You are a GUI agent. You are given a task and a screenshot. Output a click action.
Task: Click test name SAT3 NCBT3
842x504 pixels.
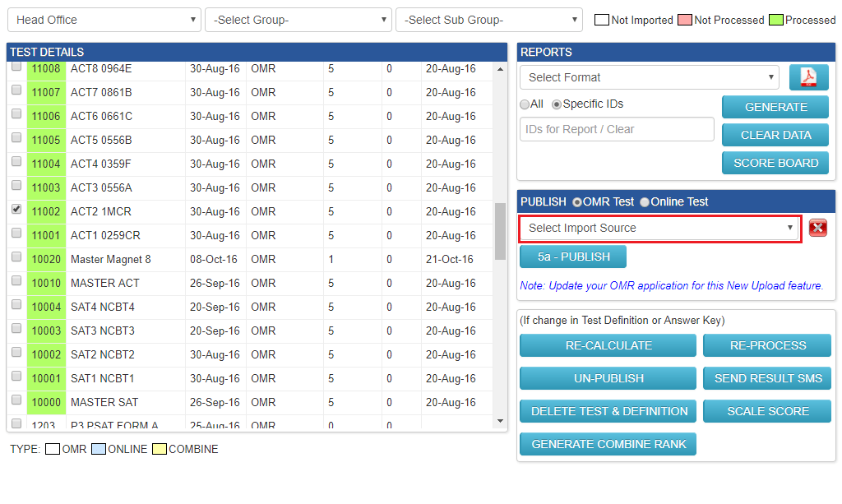pyautogui.click(x=103, y=331)
